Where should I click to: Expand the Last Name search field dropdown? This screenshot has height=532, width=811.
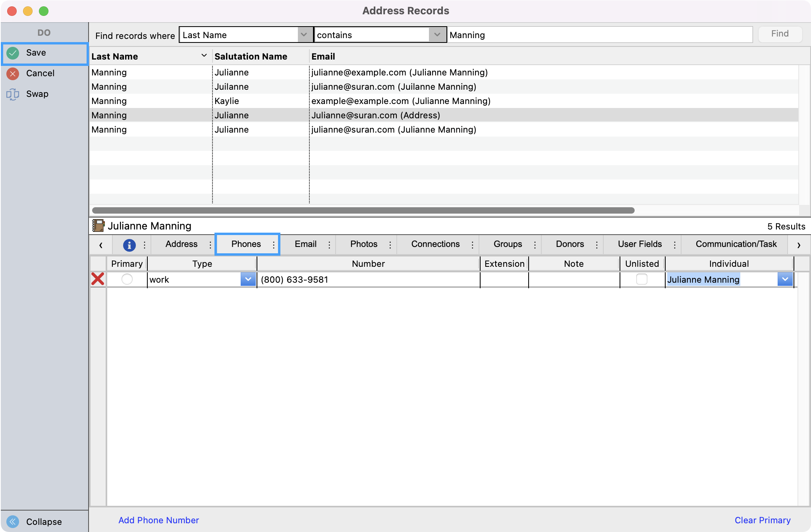(304, 35)
